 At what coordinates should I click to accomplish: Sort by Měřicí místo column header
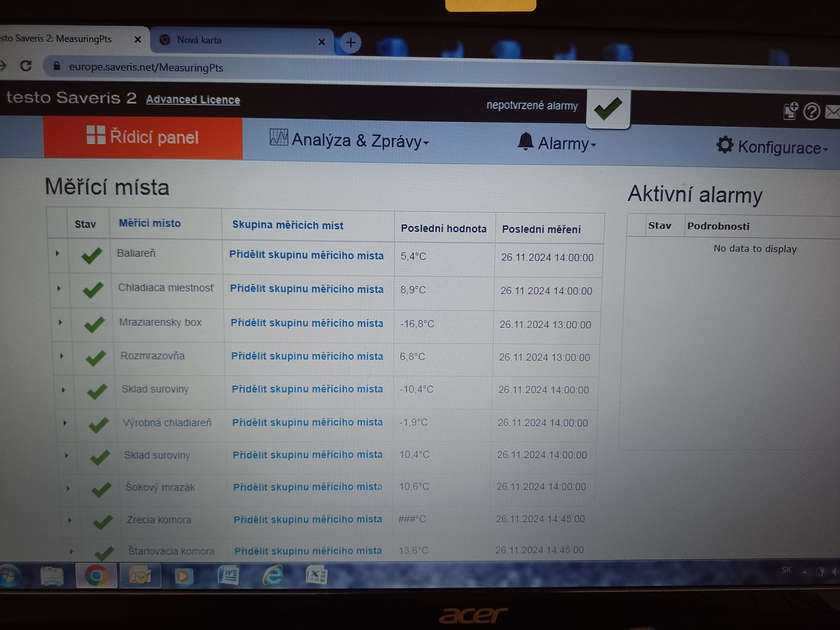tap(150, 223)
